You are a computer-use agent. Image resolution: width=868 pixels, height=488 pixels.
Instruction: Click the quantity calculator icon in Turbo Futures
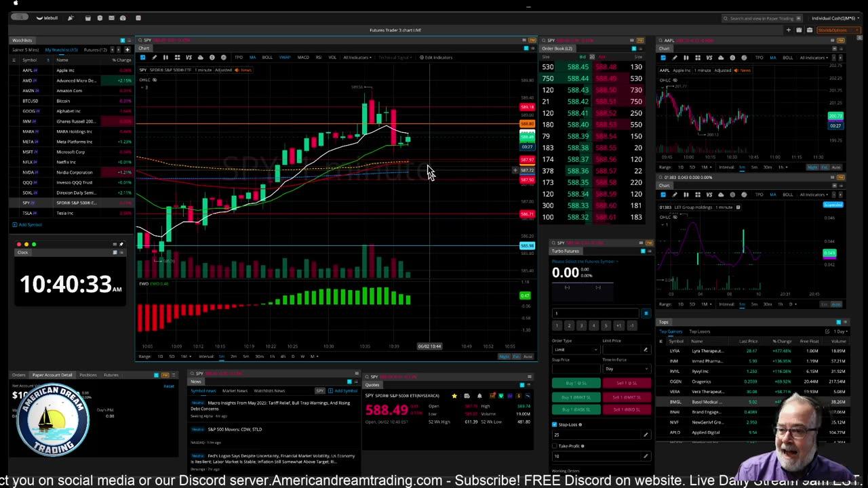coord(646,313)
